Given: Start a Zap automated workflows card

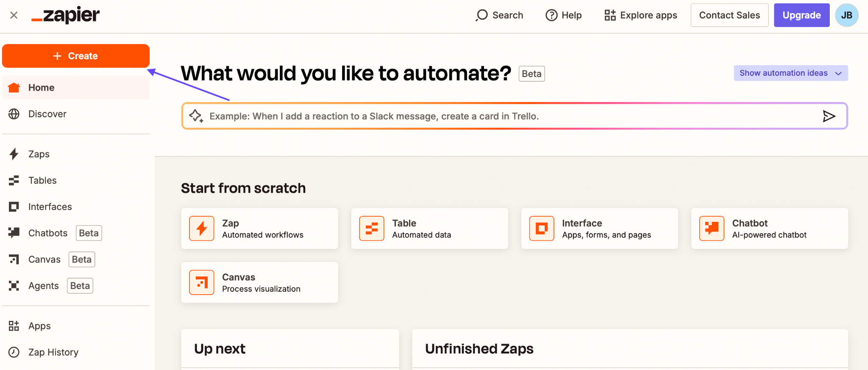Looking at the screenshot, I should coord(259,229).
